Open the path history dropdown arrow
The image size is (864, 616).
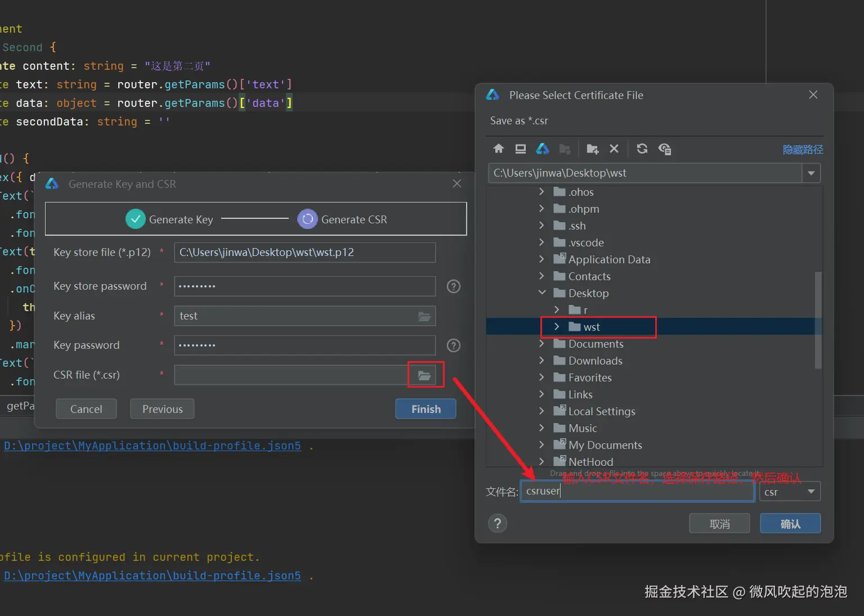pos(811,173)
